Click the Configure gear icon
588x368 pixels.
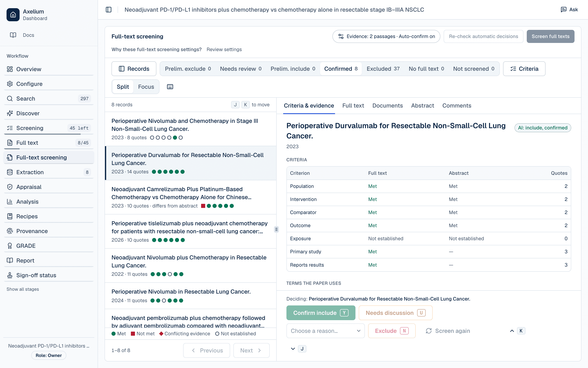click(10, 84)
